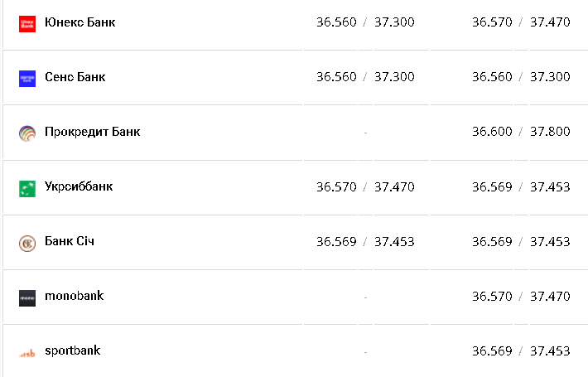Click the sportbank orange logo icon

27,352
